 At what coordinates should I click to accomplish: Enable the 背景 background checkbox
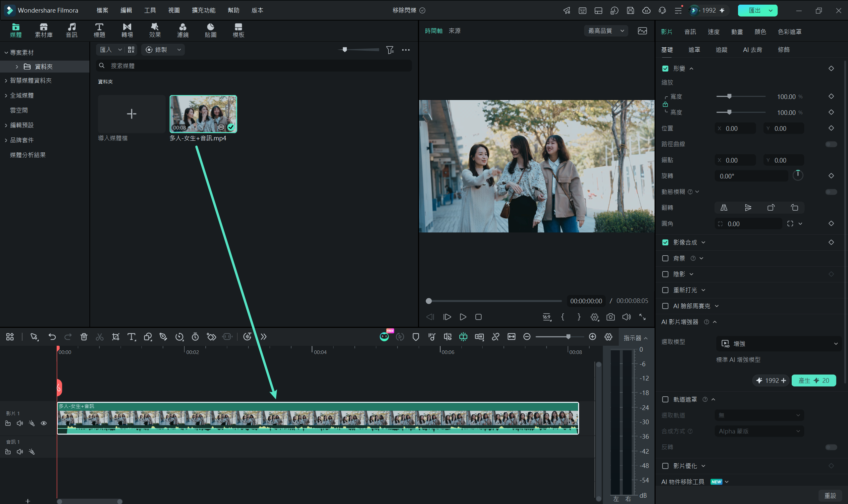click(665, 258)
